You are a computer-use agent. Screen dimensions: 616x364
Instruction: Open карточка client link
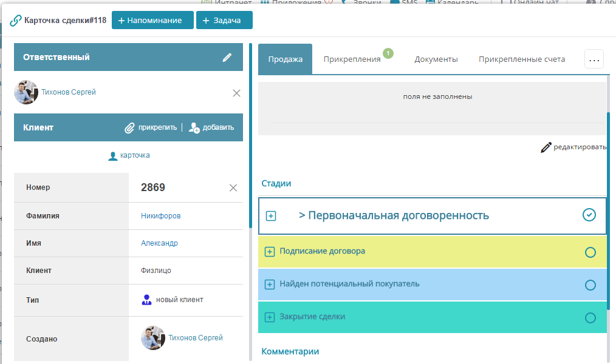(x=135, y=155)
